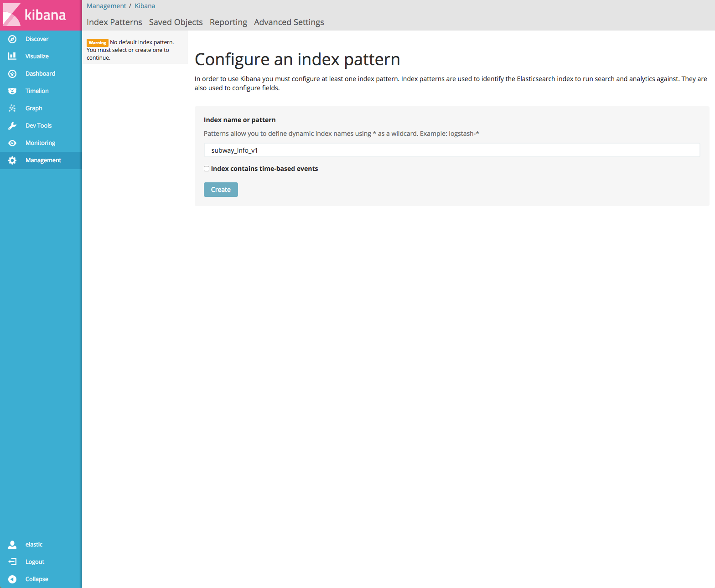715x588 pixels.
Task: Open Timelion via its mask icon
Action: coord(12,91)
